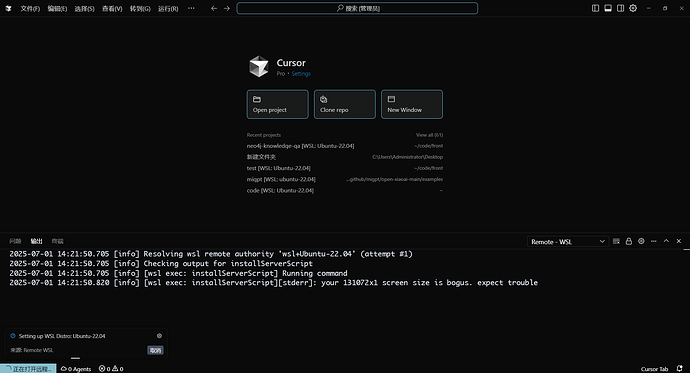
Task: Open the Settings link under Cursor
Action: tap(301, 73)
